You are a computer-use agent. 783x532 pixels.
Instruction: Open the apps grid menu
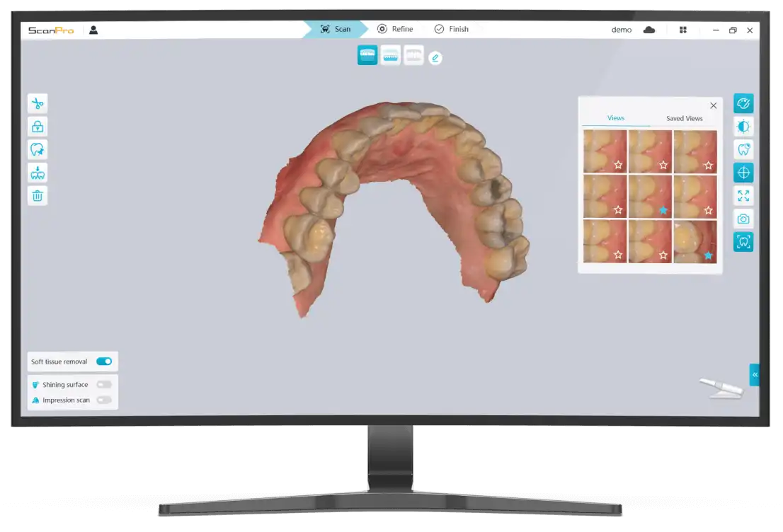coord(682,30)
